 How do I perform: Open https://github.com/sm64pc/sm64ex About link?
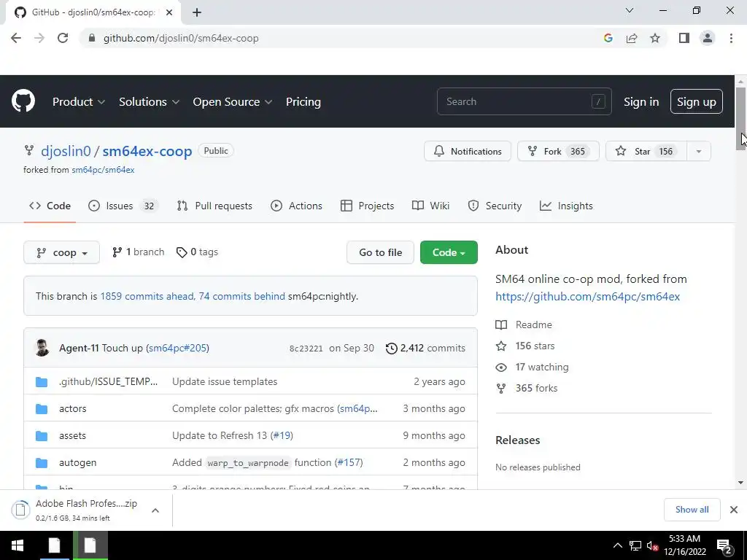587,297
